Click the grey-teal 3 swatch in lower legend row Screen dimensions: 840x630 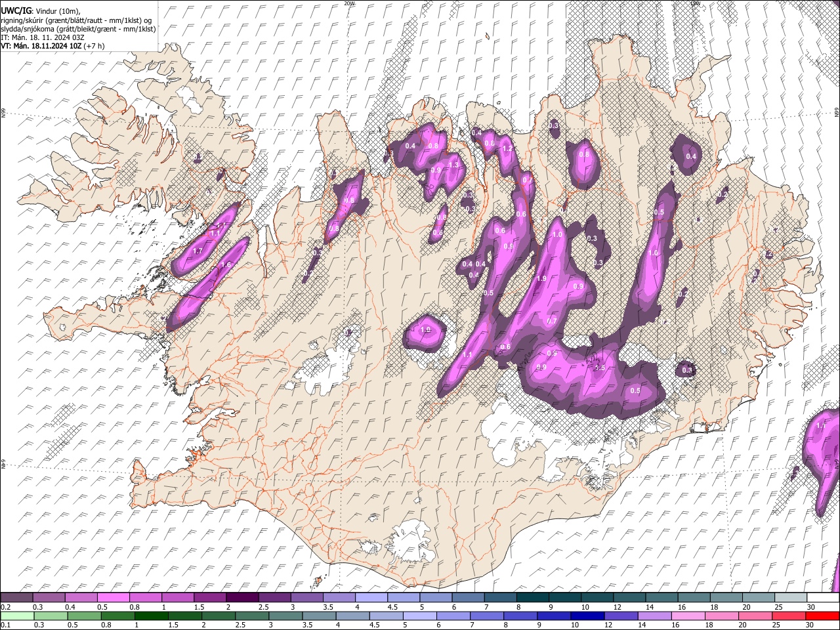(x=285, y=616)
